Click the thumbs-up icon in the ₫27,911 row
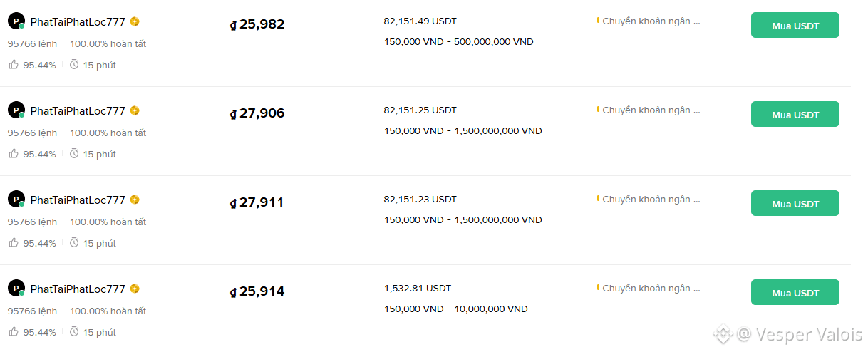Image resolution: width=868 pixels, height=352 pixels. (14, 243)
